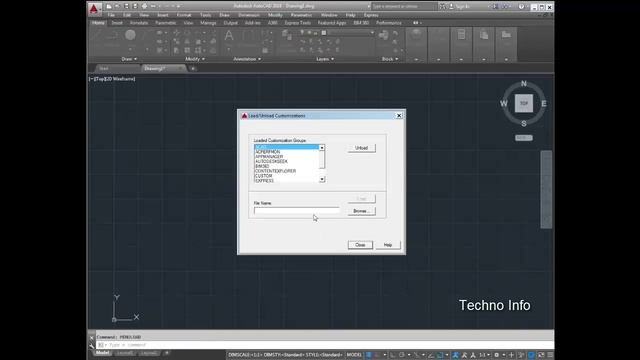640x360 pixels.
Task: Open the Format menu
Action: [x=184, y=15]
